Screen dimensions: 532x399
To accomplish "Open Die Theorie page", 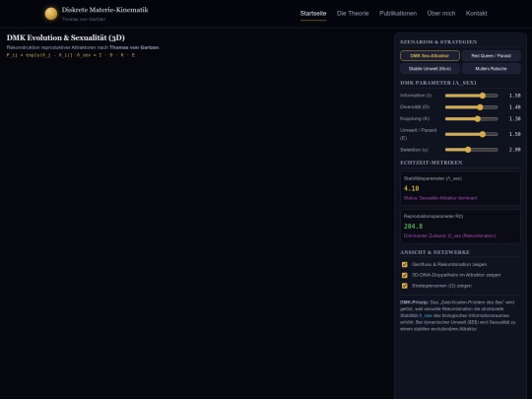I will pos(353,13).
